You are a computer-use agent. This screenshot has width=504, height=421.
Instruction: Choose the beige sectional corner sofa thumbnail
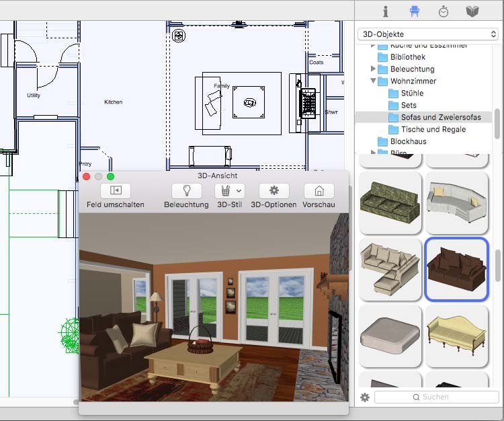click(x=390, y=270)
